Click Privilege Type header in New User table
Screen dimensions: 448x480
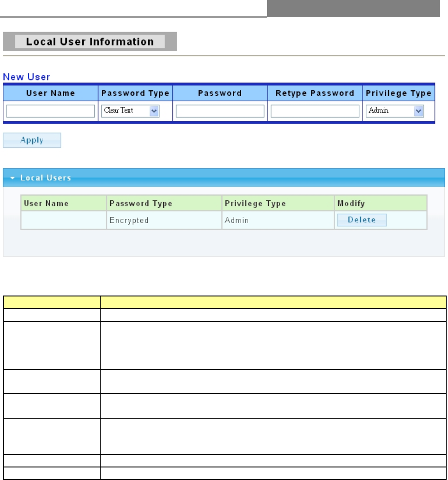click(398, 93)
